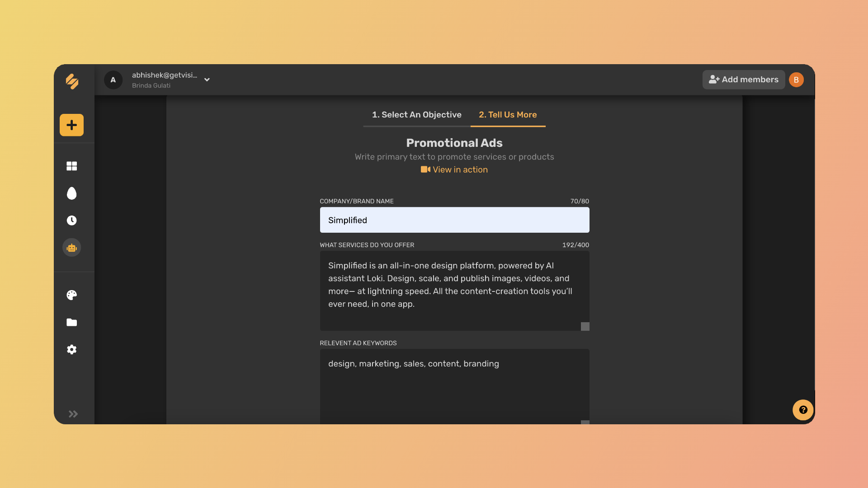Click the workspace avatar labeled A

113,80
